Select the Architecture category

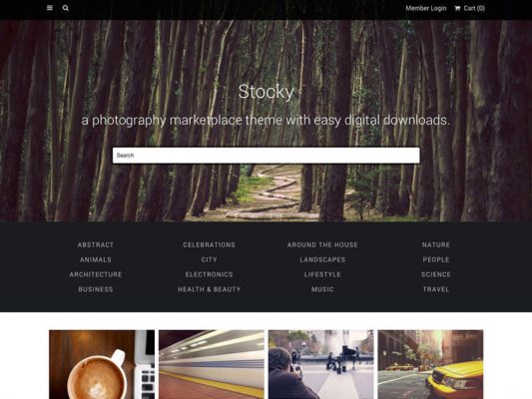tap(96, 274)
